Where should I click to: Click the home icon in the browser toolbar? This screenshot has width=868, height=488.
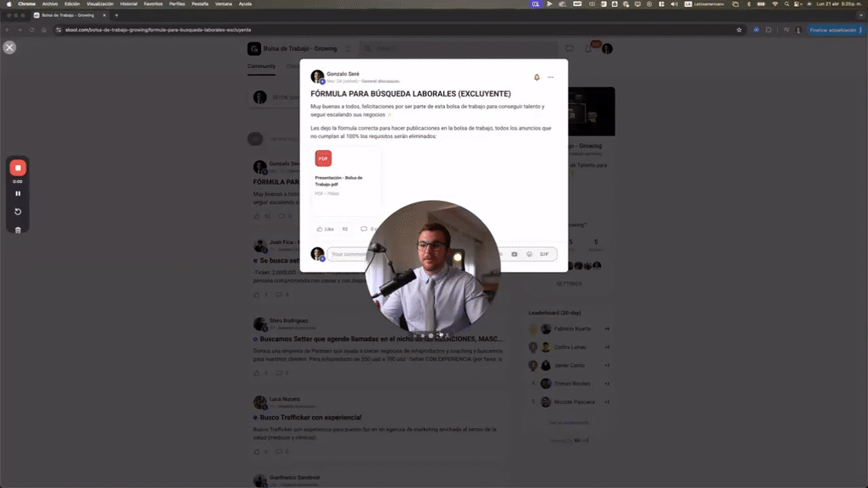click(x=44, y=30)
